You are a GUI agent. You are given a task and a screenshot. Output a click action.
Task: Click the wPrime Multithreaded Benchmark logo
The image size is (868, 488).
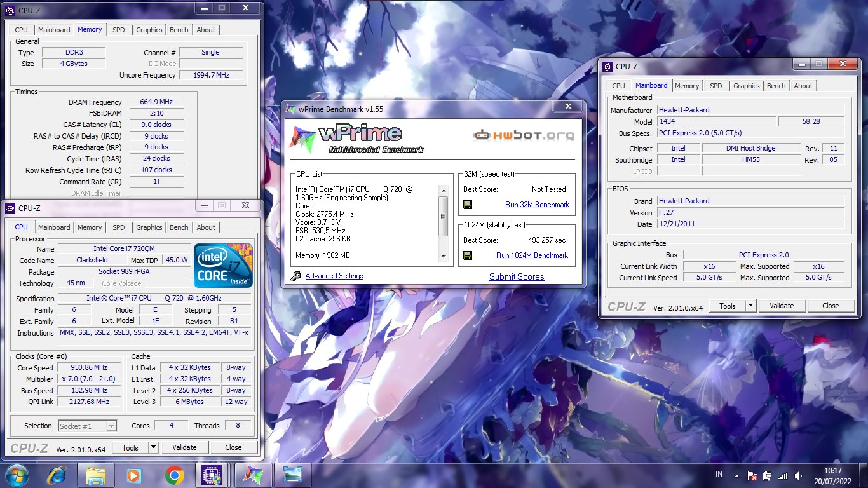point(357,139)
